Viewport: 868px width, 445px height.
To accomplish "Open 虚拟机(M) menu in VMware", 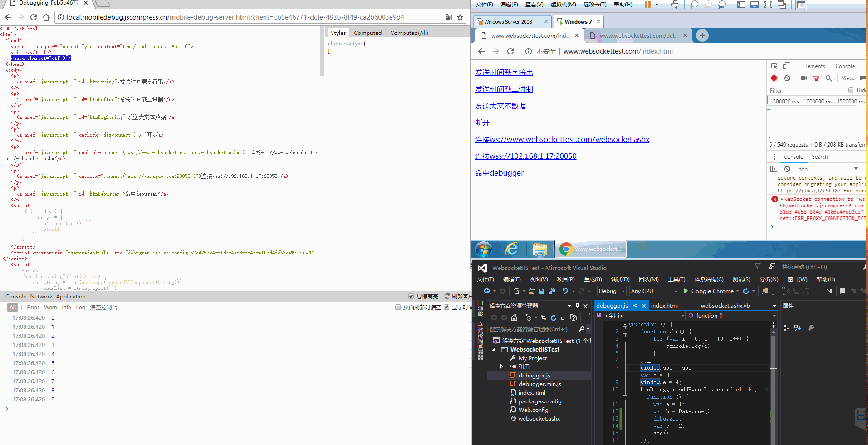I will 563,5.
